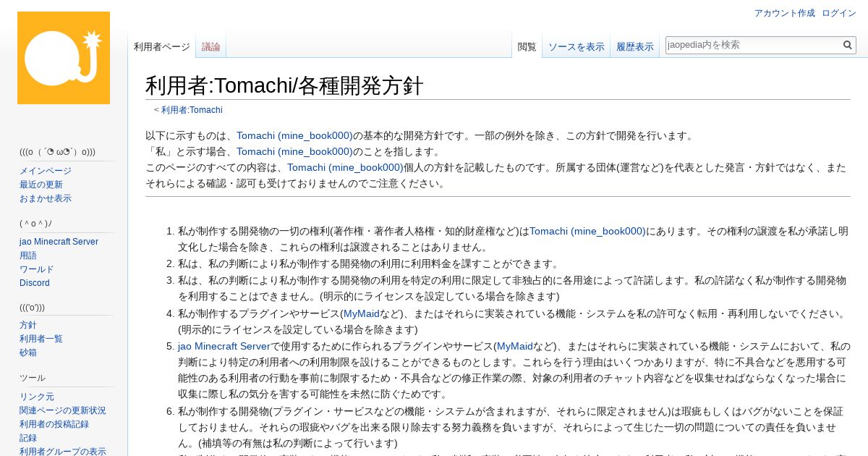Open the アカウント作成 link
The height and width of the screenshot is (456, 868).
click(x=784, y=13)
